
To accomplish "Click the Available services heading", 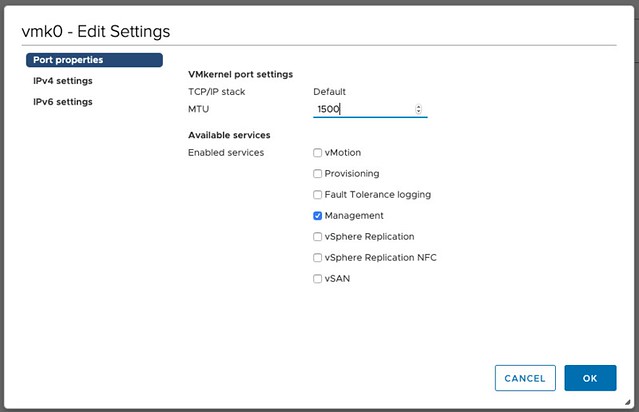I will pyautogui.click(x=229, y=135).
